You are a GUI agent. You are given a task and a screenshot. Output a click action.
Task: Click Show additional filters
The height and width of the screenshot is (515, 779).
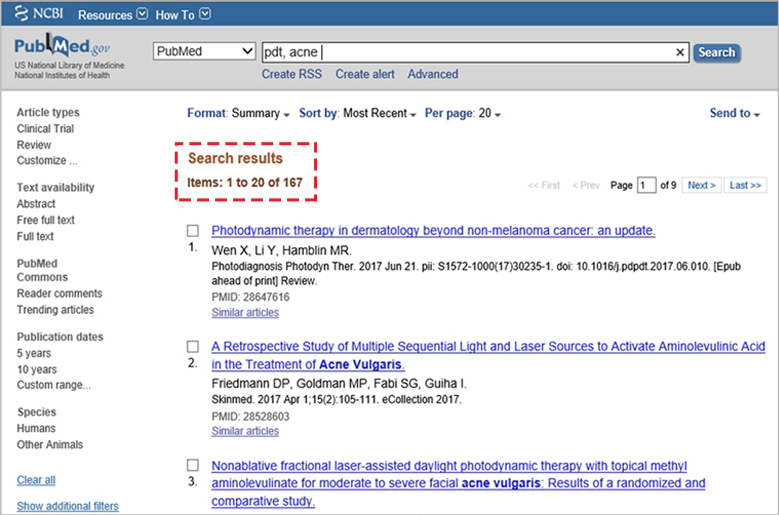pyautogui.click(x=68, y=506)
